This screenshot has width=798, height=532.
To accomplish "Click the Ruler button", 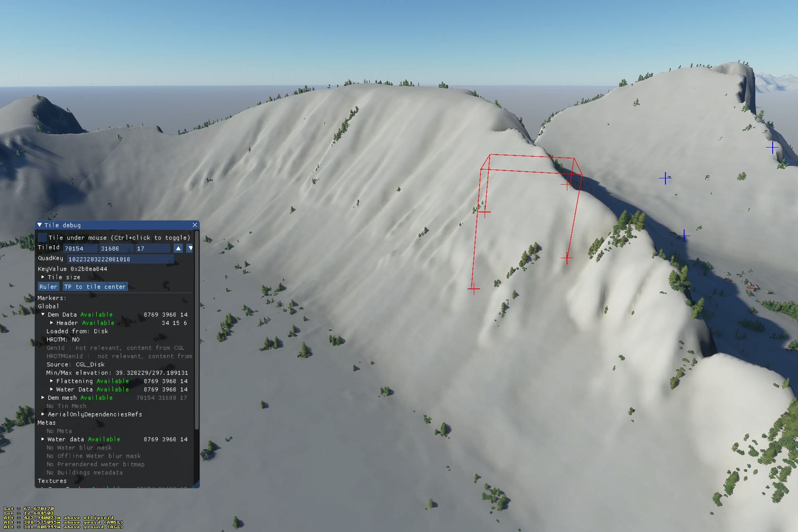I will click(x=48, y=287).
